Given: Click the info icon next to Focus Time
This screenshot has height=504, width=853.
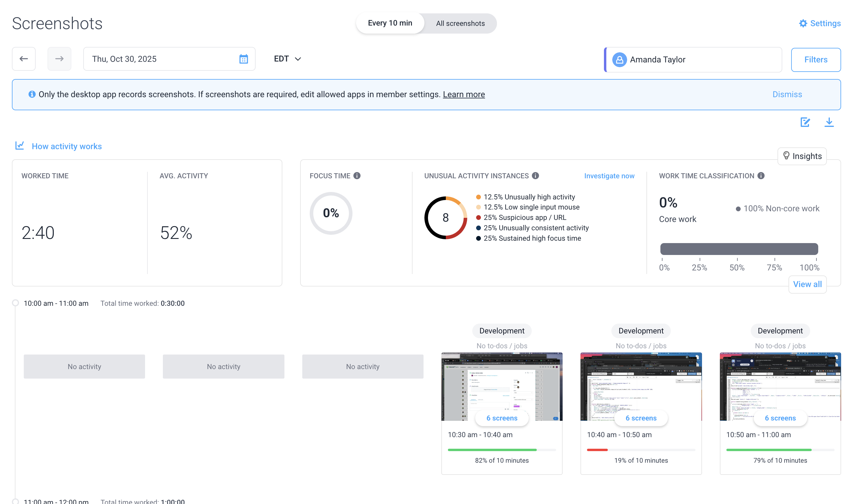Looking at the screenshot, I should (x=357, y=176).
